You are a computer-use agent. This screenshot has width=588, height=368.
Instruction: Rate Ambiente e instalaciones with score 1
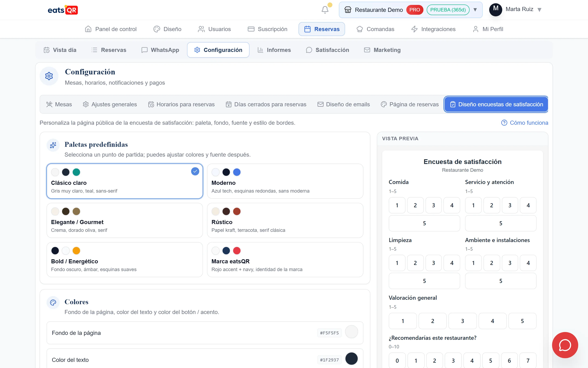point(473,263)
